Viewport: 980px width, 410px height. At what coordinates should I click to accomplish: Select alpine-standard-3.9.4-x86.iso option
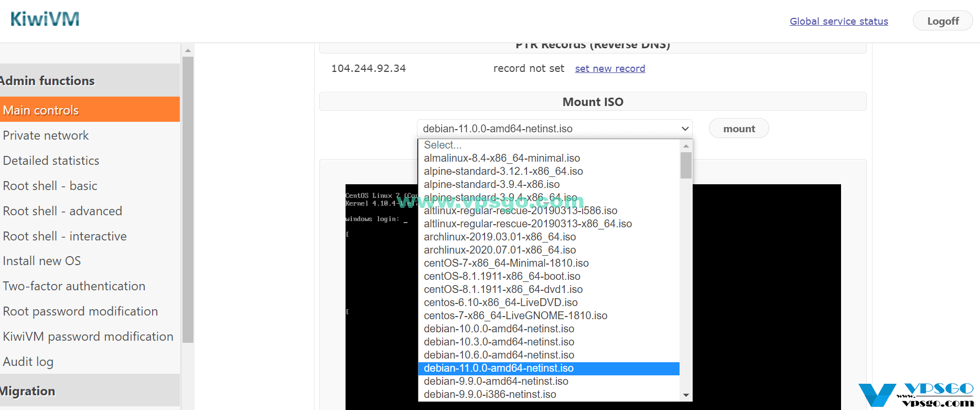click(x=549, y=184)
